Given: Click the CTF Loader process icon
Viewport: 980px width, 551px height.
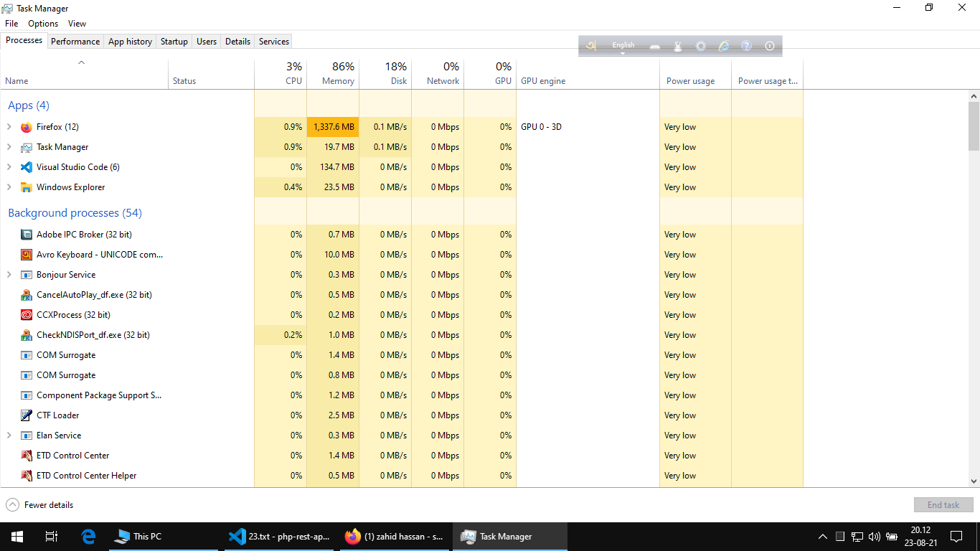Looking at the screenshot, I should coord(27,415).
